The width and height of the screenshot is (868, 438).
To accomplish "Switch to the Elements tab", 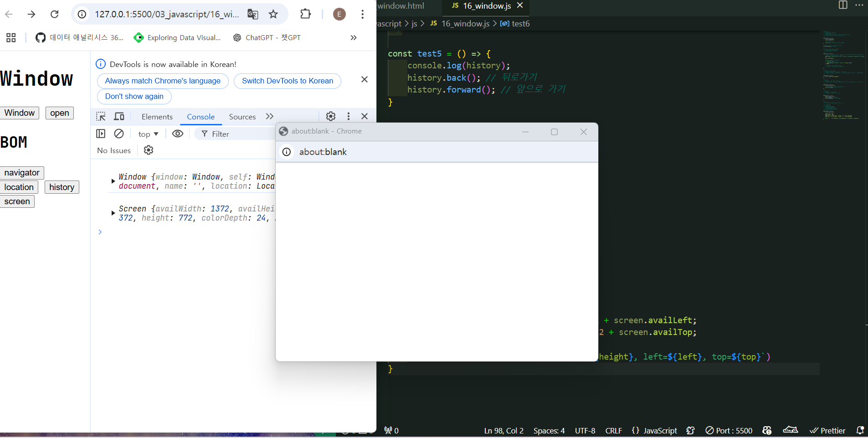I will (x=157, y=117).
